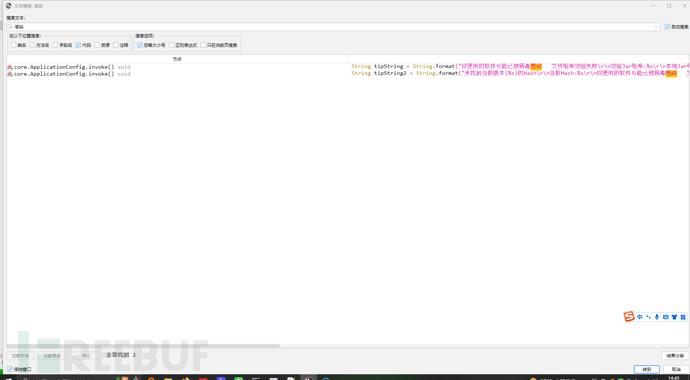Click the taskbar clock showing 14:40
The height and width of the screenshot is (380, 690).
673,378
